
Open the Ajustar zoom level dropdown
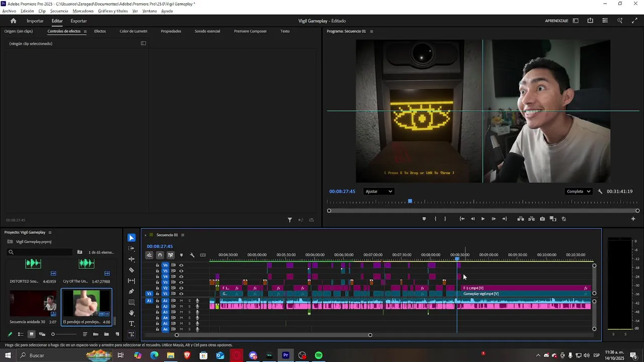coord(379,192)
